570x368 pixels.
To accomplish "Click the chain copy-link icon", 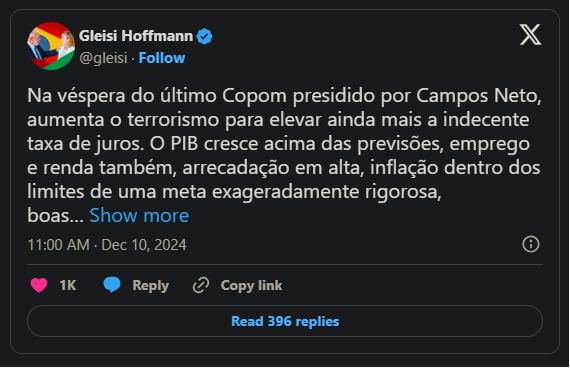I will point(201,285).
